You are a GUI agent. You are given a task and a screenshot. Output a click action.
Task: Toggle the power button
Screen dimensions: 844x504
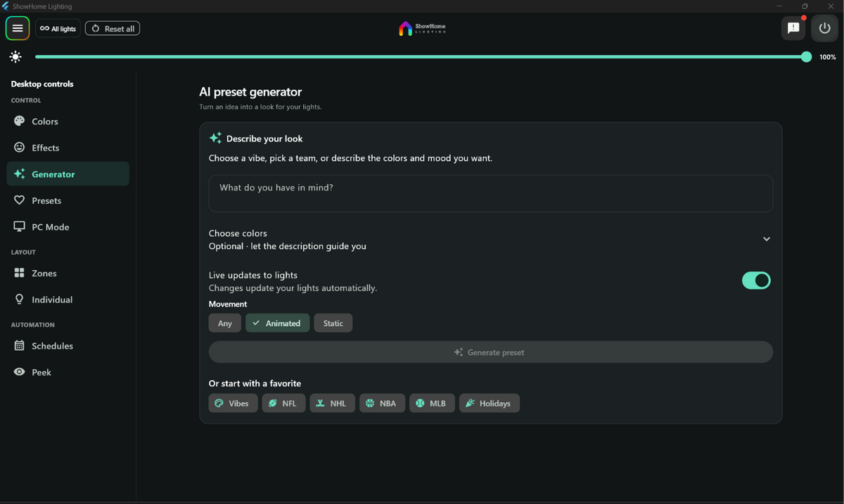click(825, 28)
